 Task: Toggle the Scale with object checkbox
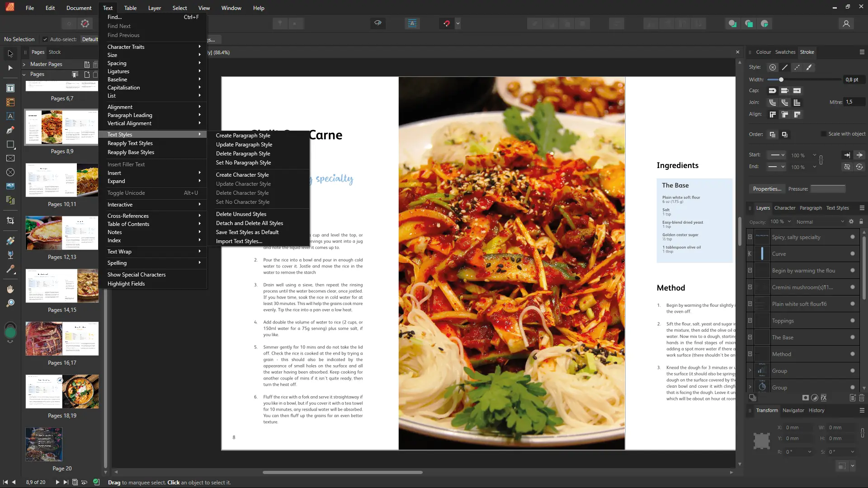pos(824,134)
